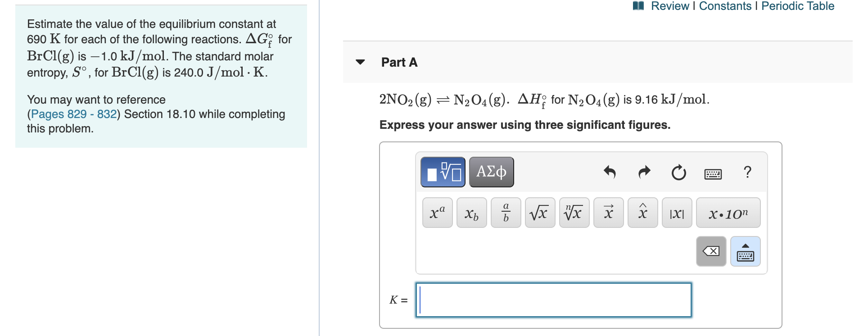This screenshot has height=336, width=868.
Task: Open the Review section
Action: 671,6
